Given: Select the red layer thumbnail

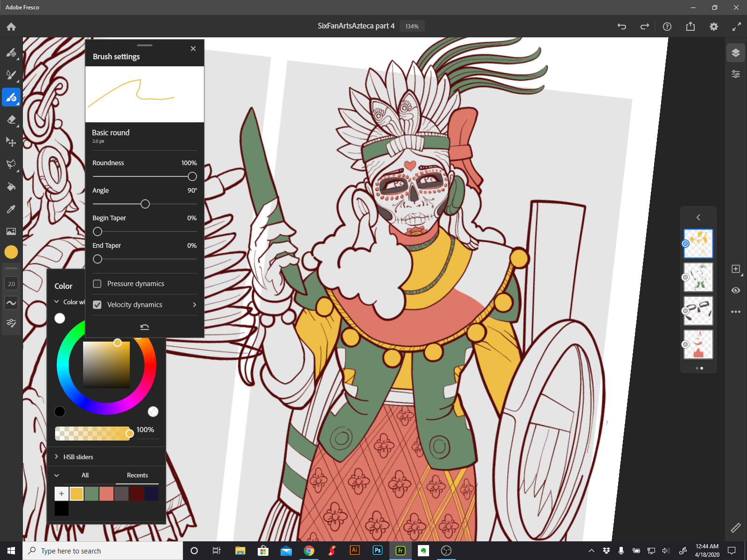Looking at the screenshot, I should pos(698,344).
